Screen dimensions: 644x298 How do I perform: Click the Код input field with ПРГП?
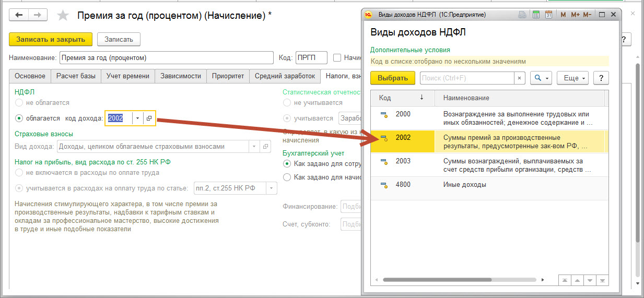pos(311,57)
